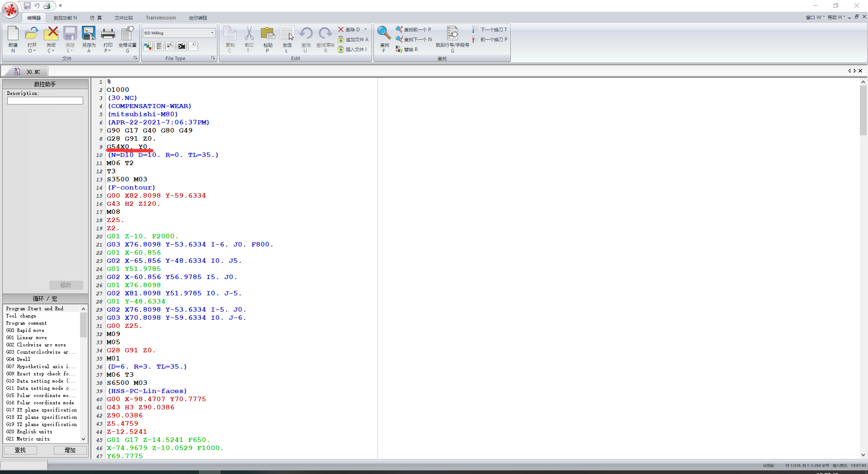The height and width of the screenshot is (474, 868).
Task: Print with 打印 ribbon button
Action: click(x=108, y=39)
